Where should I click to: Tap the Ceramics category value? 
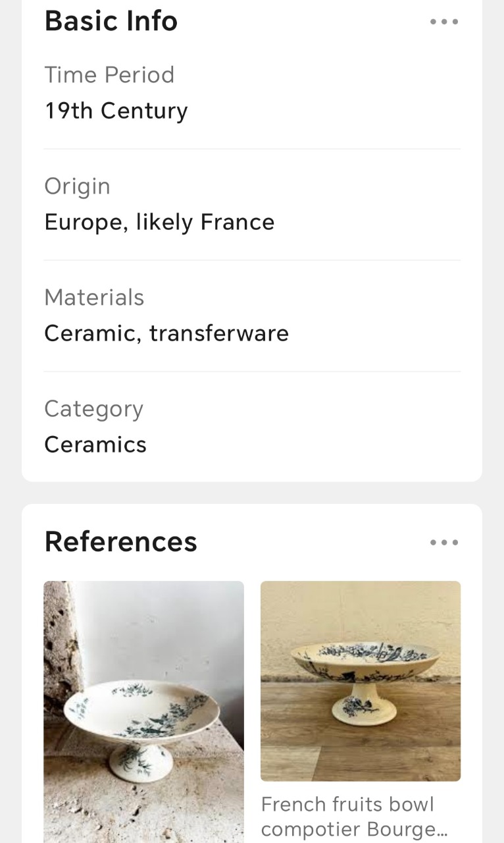coord(95,445)
